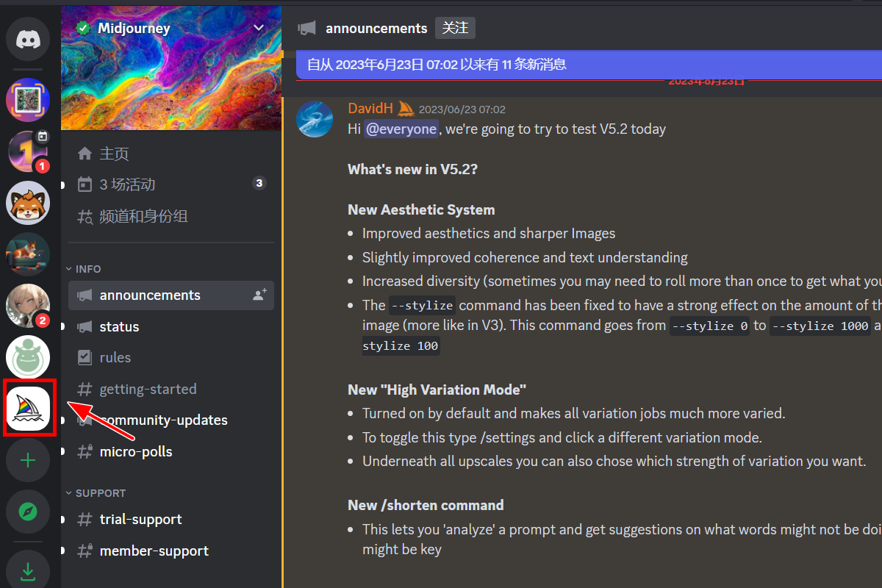Screen dimensions: 882x588
Task: Click the "--stylize 1000" code snippet
Action: 822,326
